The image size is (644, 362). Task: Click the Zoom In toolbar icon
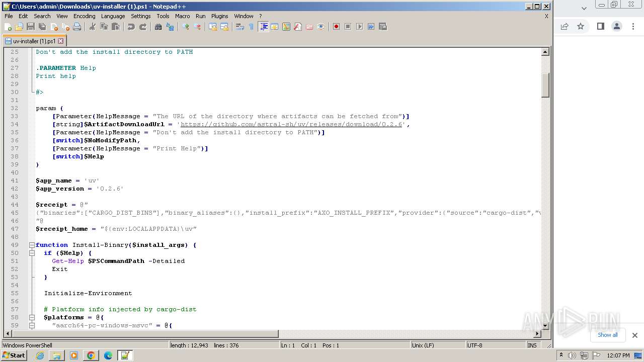[x=186, y=27]
